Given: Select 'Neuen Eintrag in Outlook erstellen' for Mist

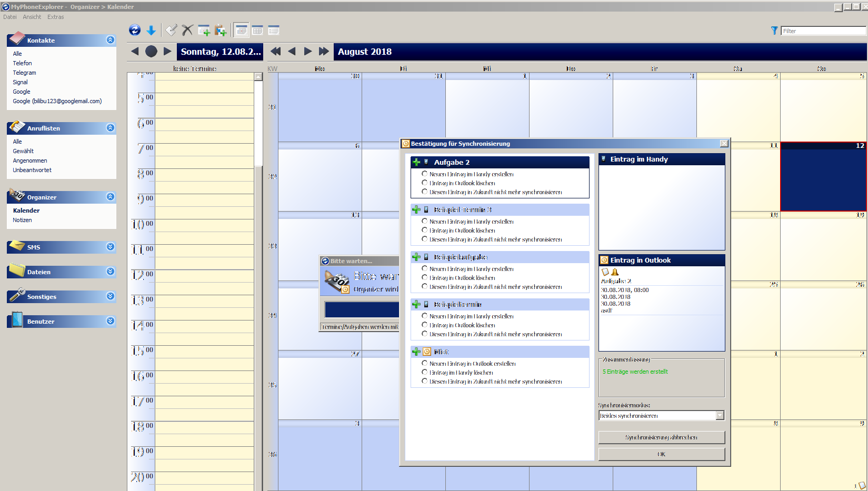Looking at the screenshot, I should pos(424,363).
